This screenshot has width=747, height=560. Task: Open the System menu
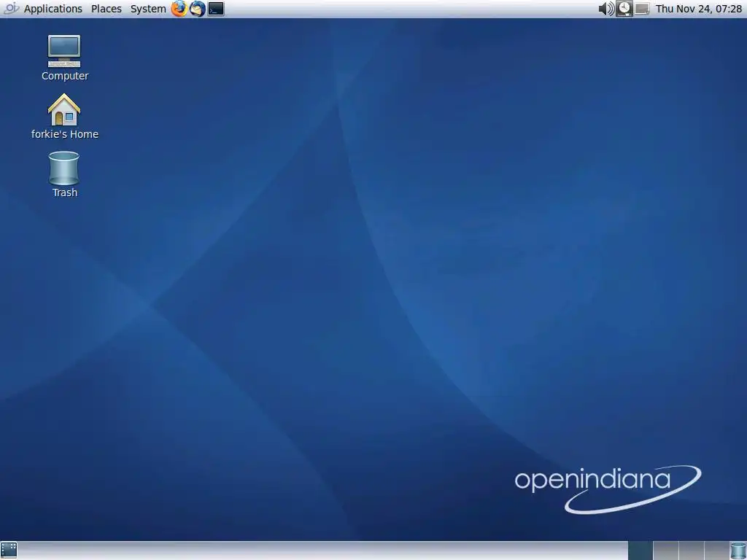click(x=148, y=9)
